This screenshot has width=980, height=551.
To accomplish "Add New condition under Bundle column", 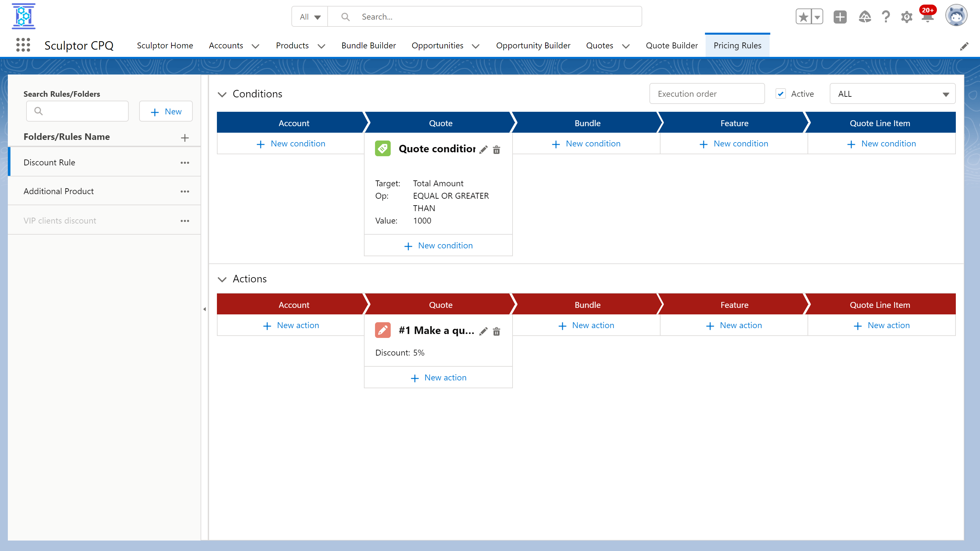I will click(x=586, y=143).
